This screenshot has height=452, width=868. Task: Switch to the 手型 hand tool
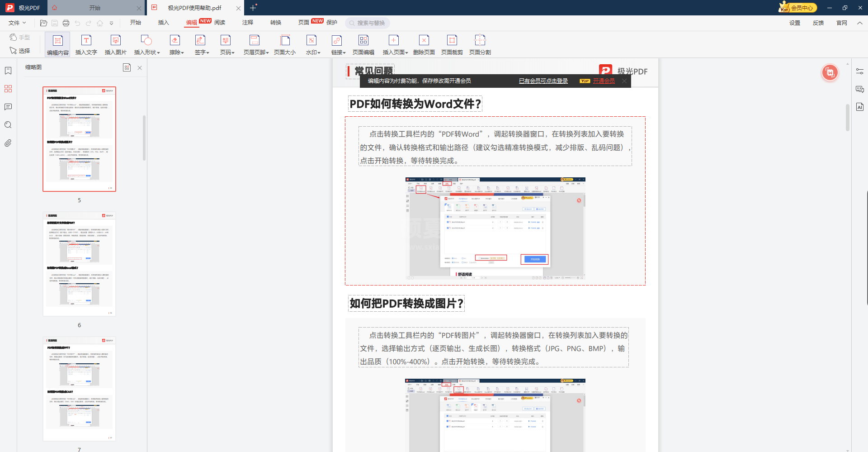coord(20,37)
